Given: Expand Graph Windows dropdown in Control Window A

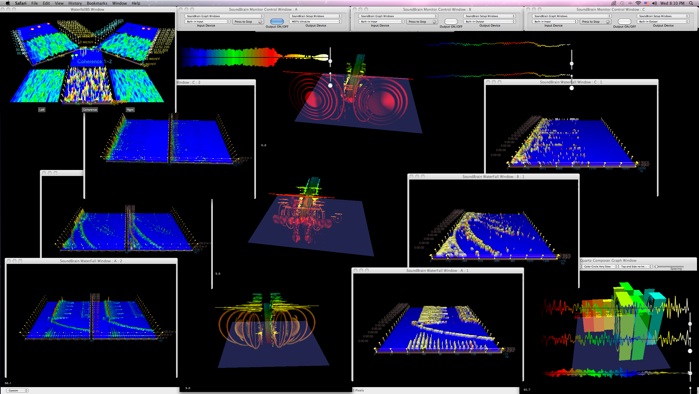Looking at the screenshot, I should click(x=224, y=16).
